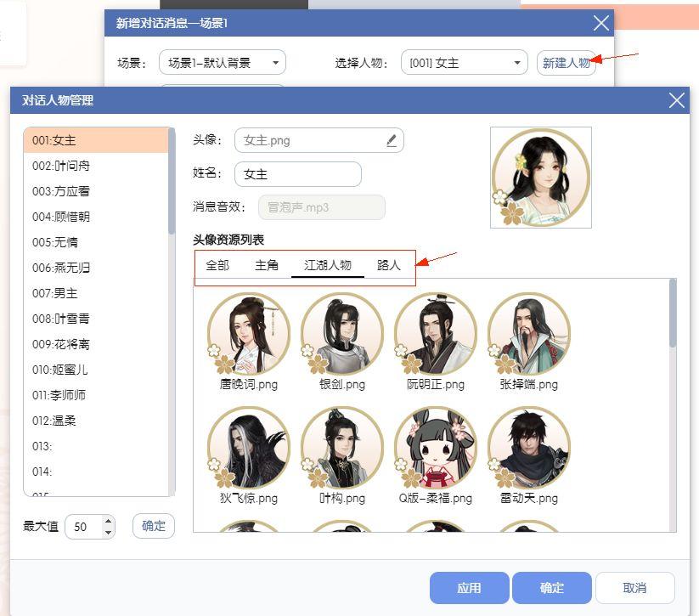The image size is (699, 616).
Task: Click the 新建人物 button
Action: click(x=567, y=62)
